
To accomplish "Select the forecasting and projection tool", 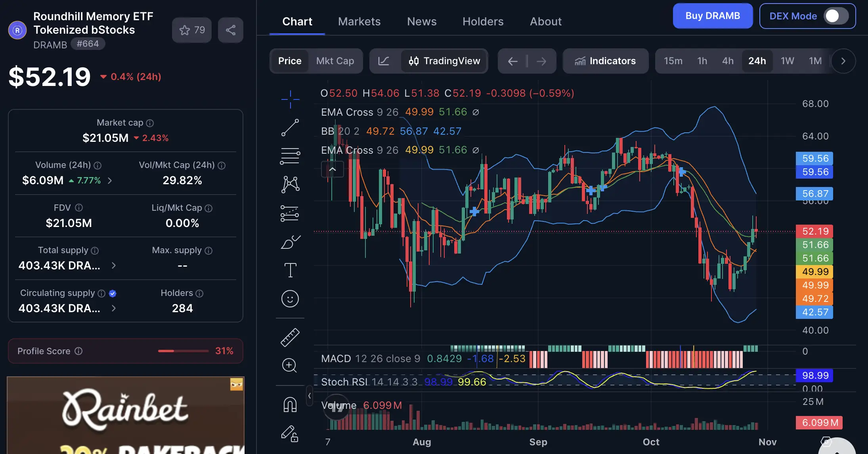I will (x=290, y=213).
